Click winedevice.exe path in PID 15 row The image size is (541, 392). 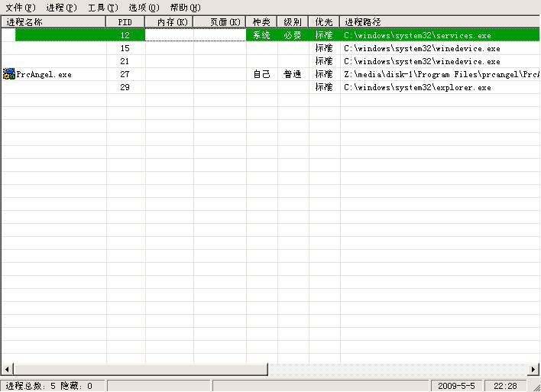[x=422, y=49]
